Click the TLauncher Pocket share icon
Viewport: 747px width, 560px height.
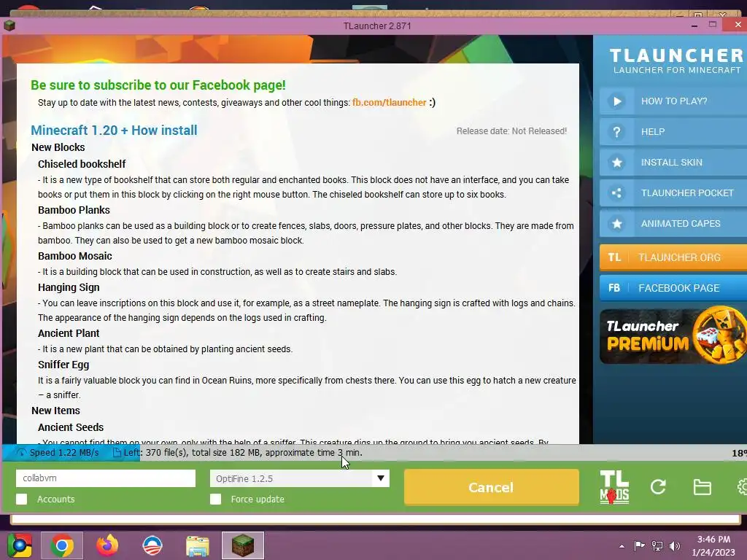pos(617,192)
